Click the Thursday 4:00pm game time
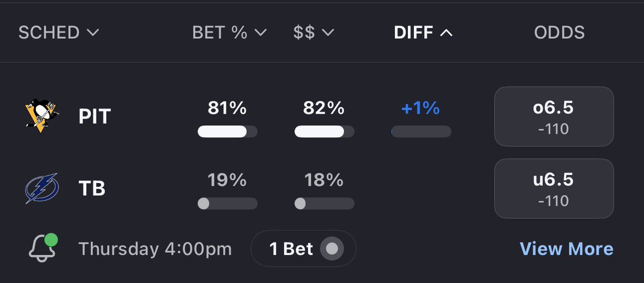The width and height of the screenshot is (644, 283). tap(155, 249)
